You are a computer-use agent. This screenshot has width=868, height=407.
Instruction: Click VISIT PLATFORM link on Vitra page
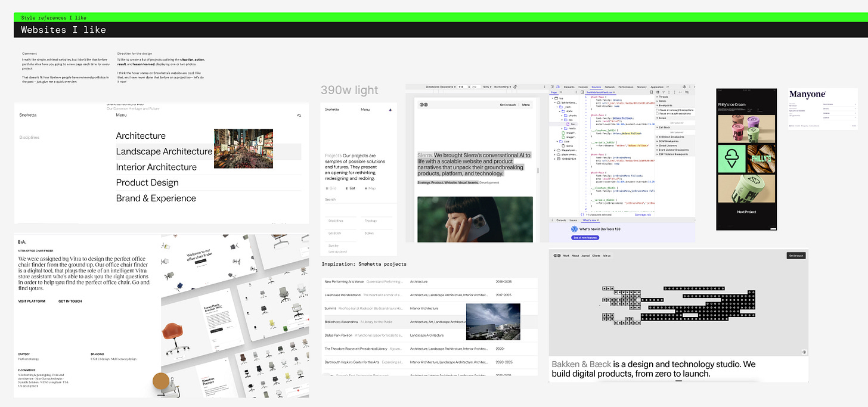tap(32, 302)
